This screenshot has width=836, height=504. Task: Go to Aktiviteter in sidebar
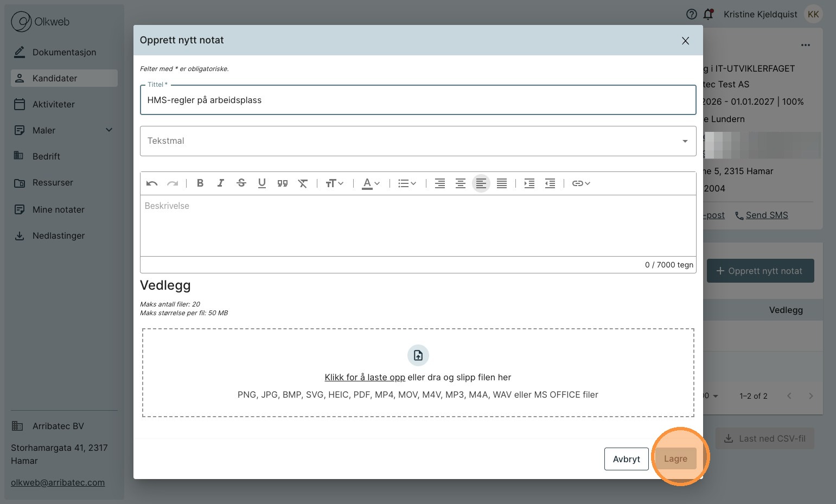[54, 104]
